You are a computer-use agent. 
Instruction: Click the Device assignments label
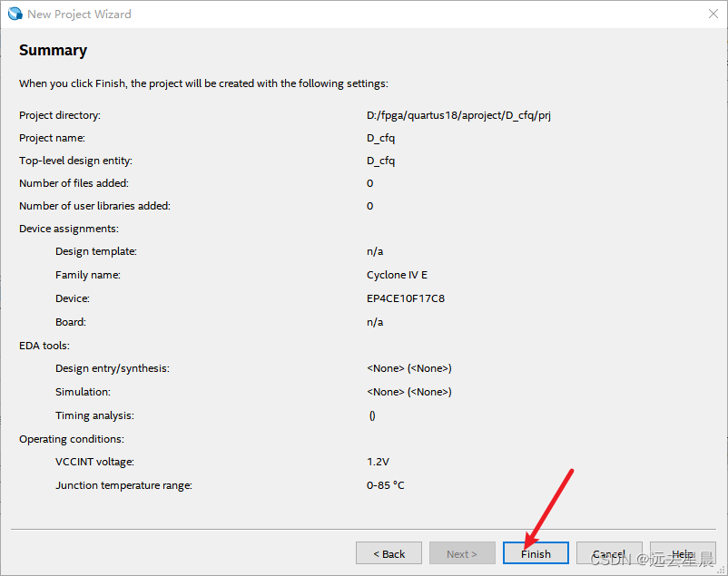(x=69, y=229)
